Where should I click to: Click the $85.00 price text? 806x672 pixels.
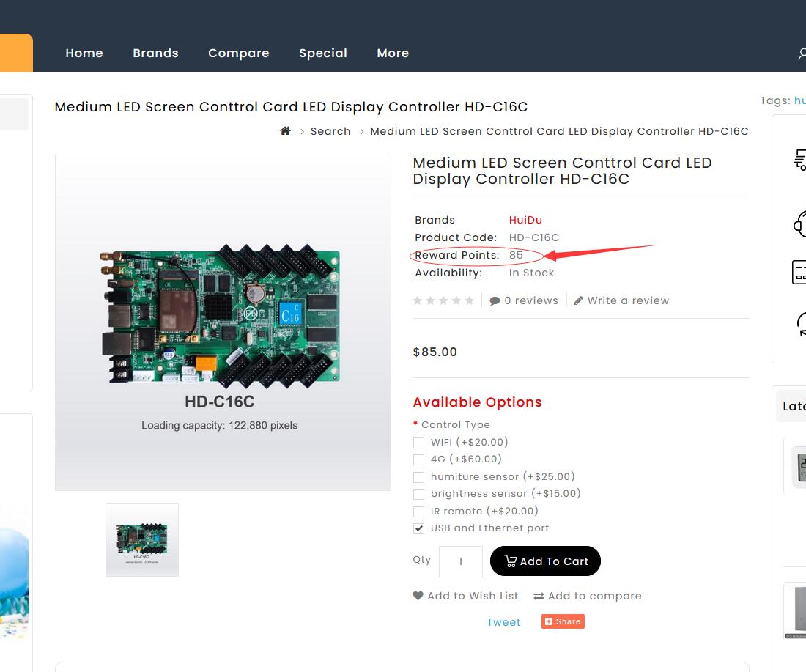click(435, 352)
